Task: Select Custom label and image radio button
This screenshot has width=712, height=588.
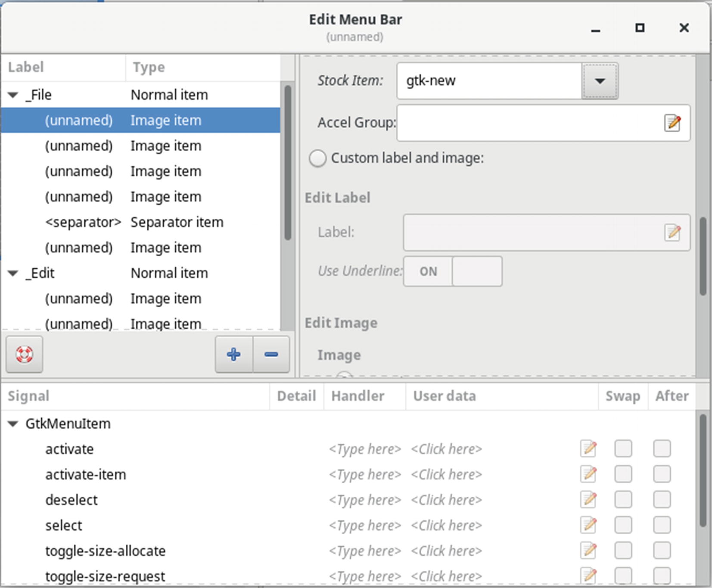Action: [318, 159]
